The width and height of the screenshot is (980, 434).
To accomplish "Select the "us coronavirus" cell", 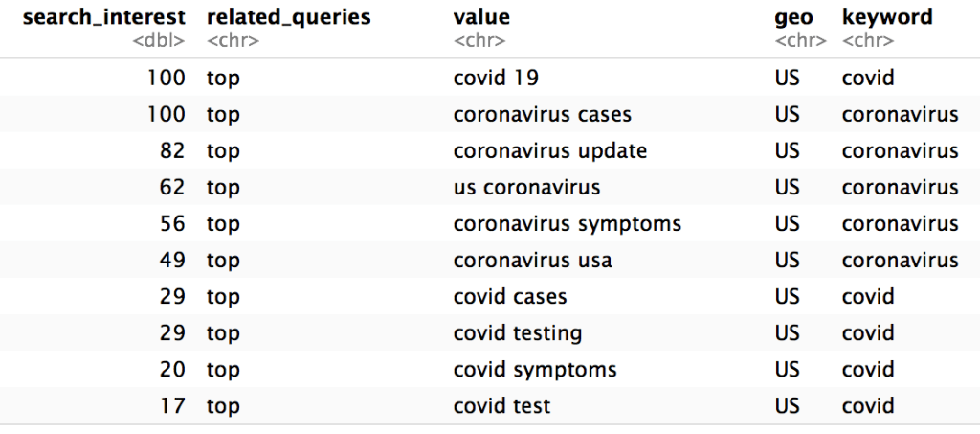I will pos(526,188).
